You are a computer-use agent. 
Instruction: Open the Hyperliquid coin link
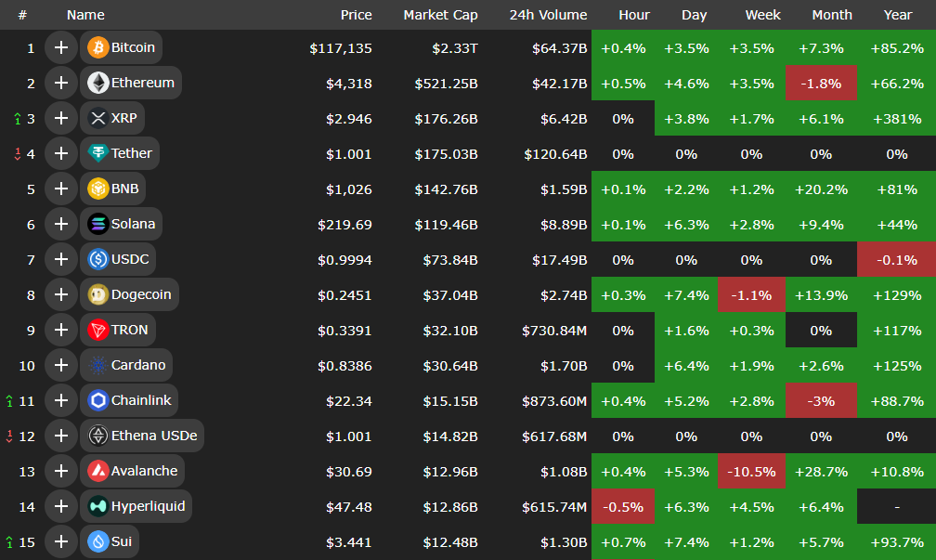[148, 506]
